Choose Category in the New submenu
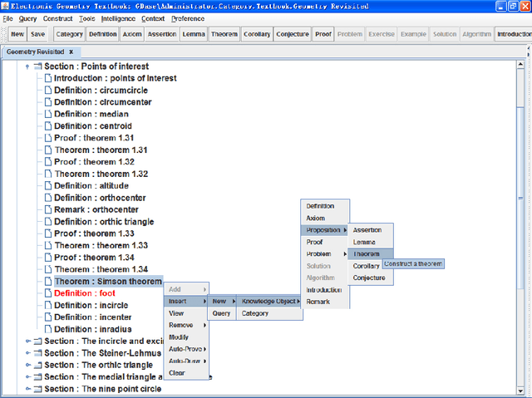532x398 pixels. [x=269, y=313]
